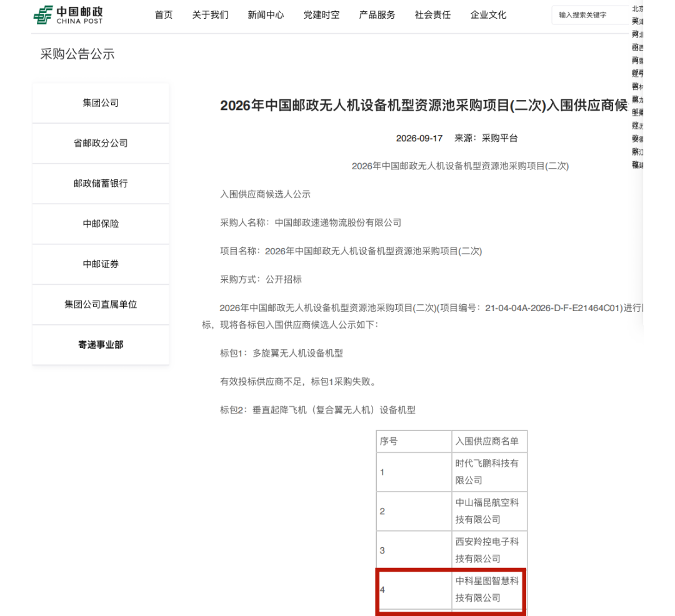The width and height of the screenshot is (675, 616).
Task: Select 集团公司直属单位 in the sidebar
Action: (101, 304)
